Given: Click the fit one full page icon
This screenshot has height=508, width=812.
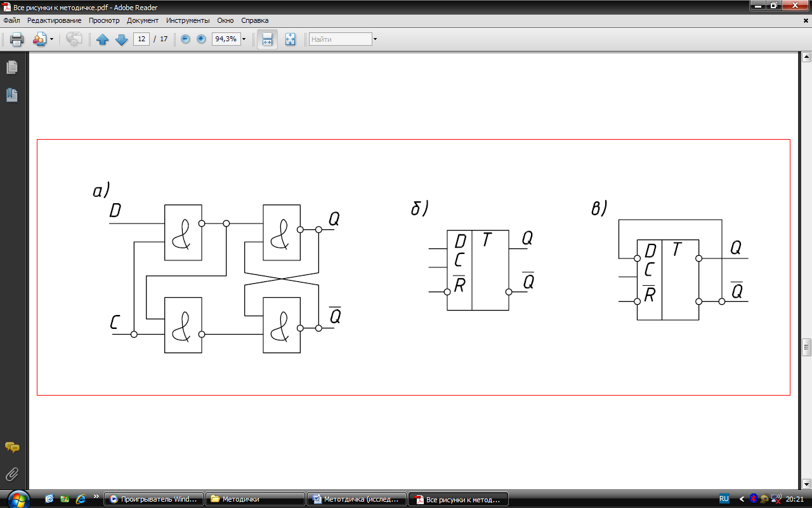Looking at the screenshot, I should [x=290, y=39].
